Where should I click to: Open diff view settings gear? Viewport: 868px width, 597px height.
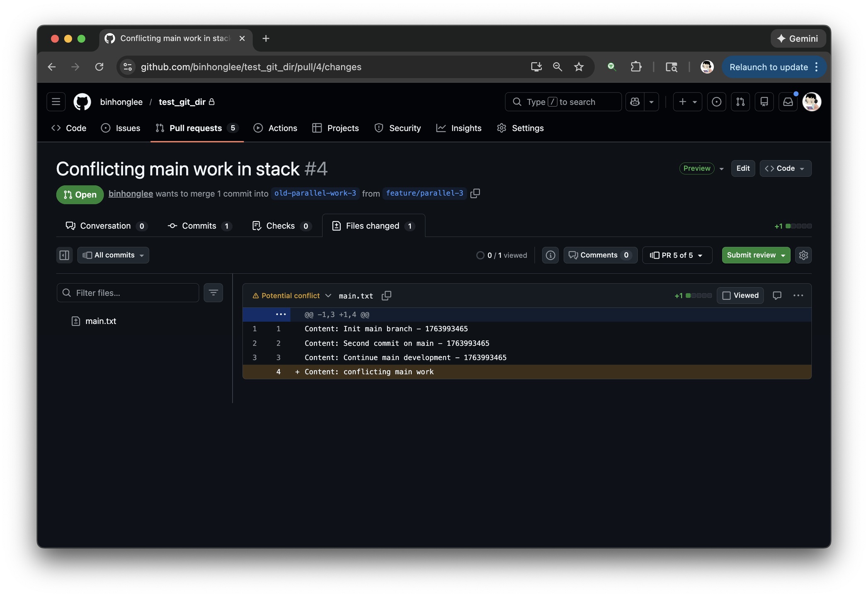pos(803,255)
